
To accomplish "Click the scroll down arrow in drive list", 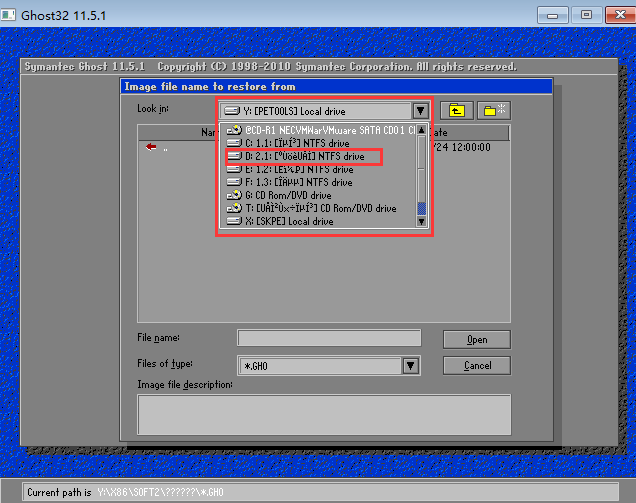I will point(421,221).
